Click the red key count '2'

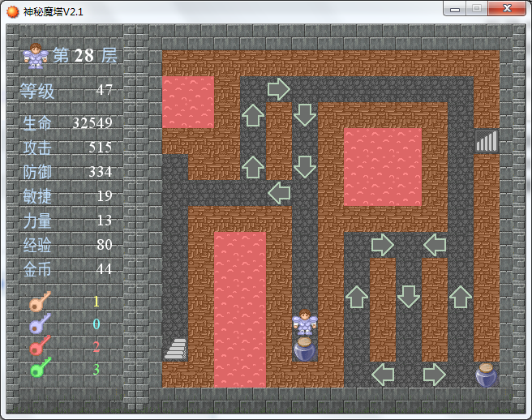click(97, 346)
